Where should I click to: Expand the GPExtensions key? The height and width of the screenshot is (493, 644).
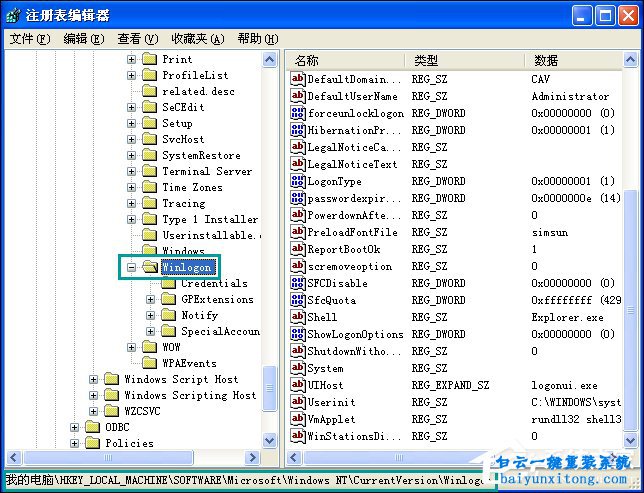150,299
